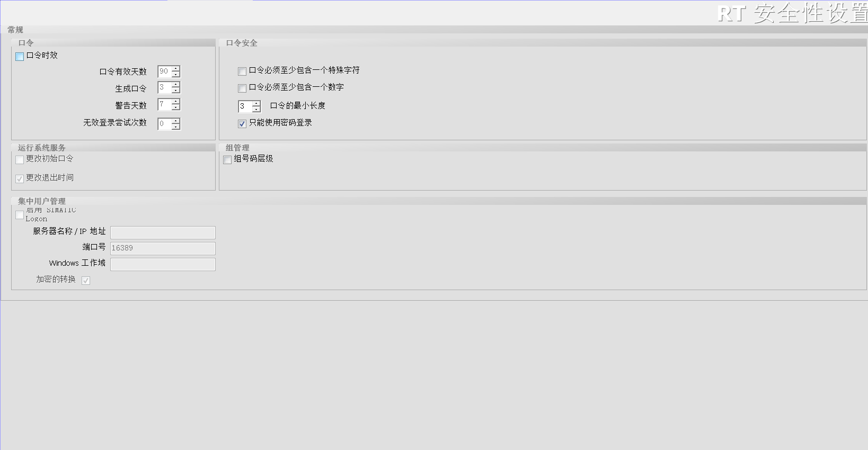Click the 警告天数 value field
Image resolution: width=868 pixels, height=450 pixels.
pos(164,105)
